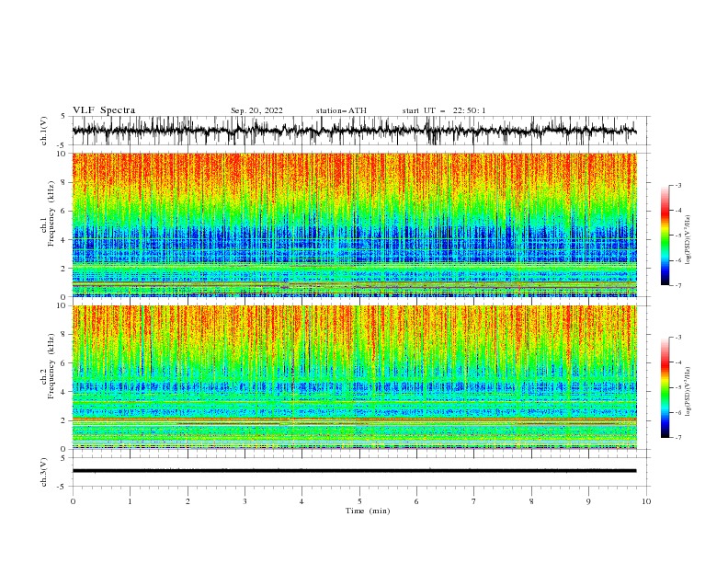Click the "Time (min)" x-axis label
This screenshot has width=728, height=563.
368,511
